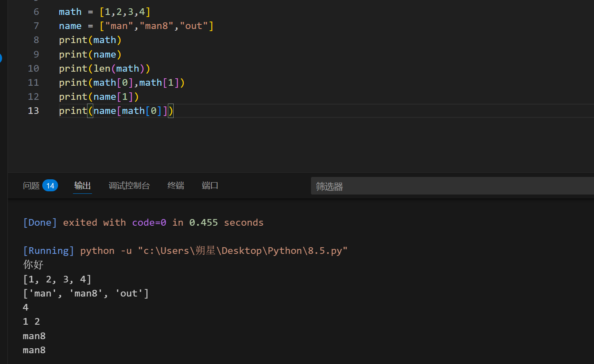Click the math variable on line 6
Image resolution: width=594 pixels, height=364 pixels.
[70, 12]
